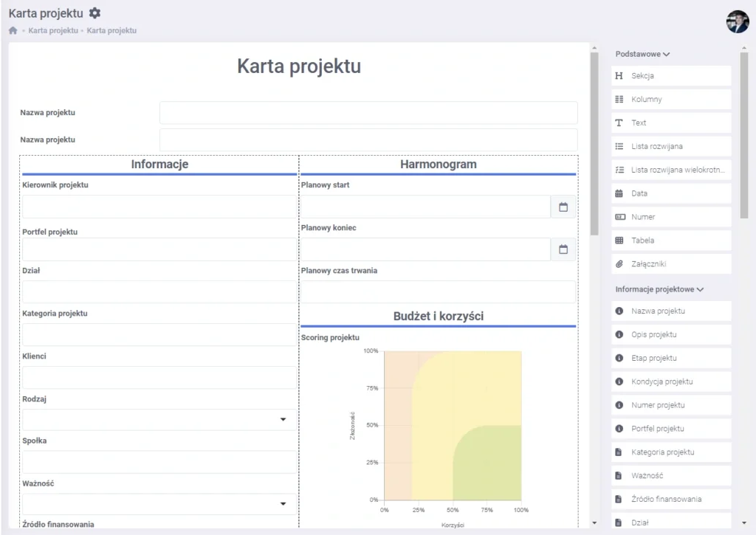
Task: Click the Dział input field in form
Action: point(159,292)
